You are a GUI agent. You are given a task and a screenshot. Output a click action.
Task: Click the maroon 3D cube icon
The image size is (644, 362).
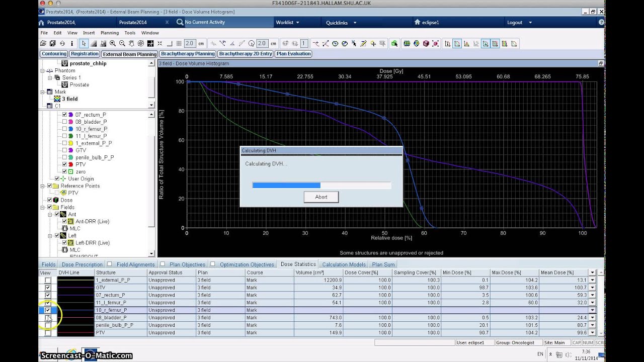(x=426, y=43)
